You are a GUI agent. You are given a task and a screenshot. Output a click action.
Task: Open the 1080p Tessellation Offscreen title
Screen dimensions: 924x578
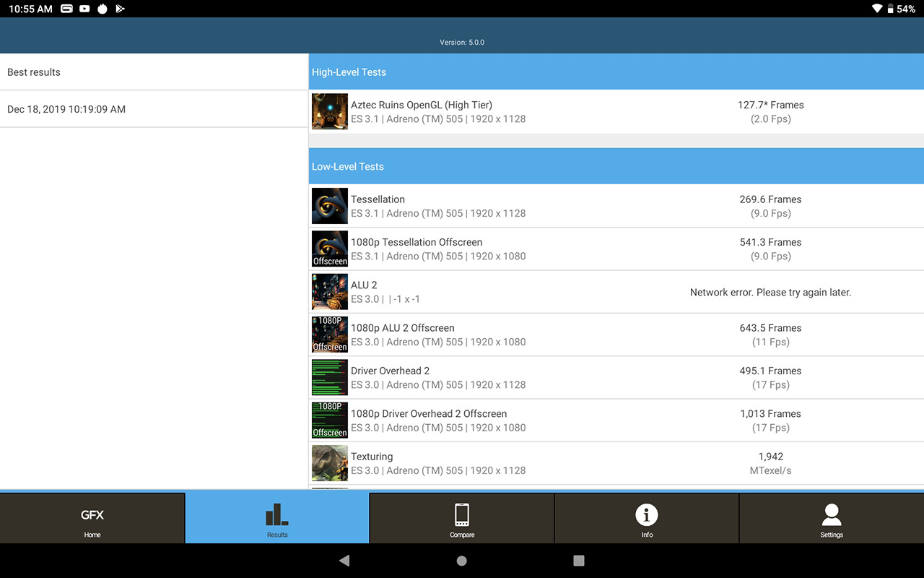(417, 242)
